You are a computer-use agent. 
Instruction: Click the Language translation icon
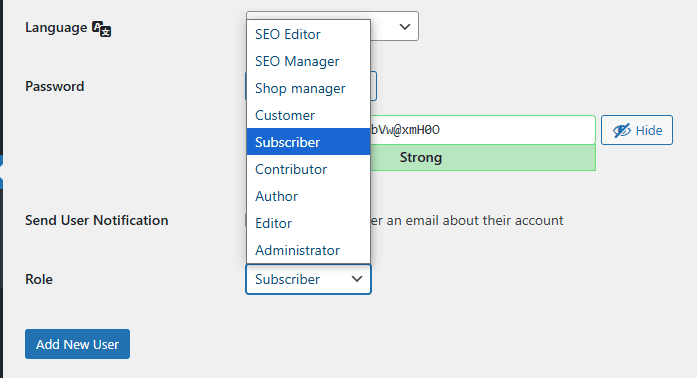pos(102,28)
